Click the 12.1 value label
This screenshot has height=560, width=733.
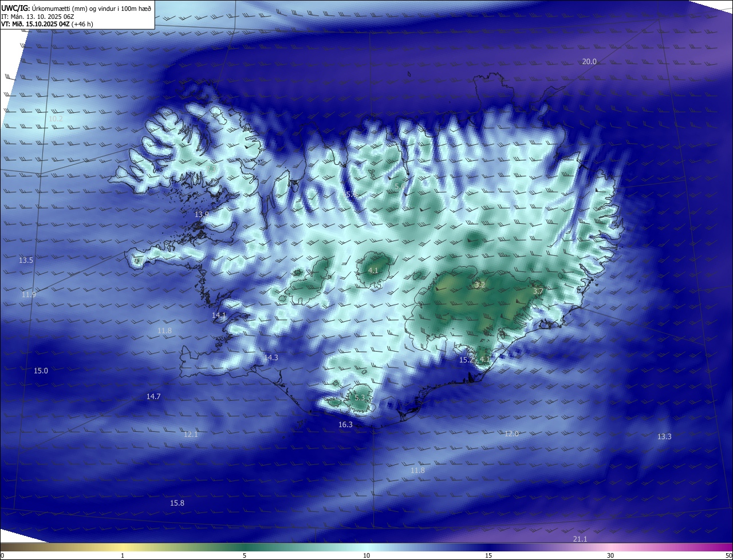(x=191, y=435)
